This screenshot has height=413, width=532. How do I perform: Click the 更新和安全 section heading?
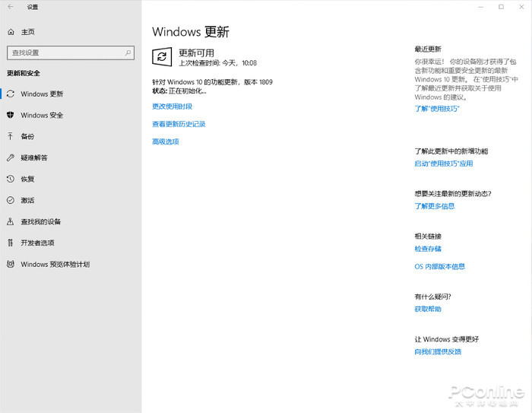click(x=24, y=73)
